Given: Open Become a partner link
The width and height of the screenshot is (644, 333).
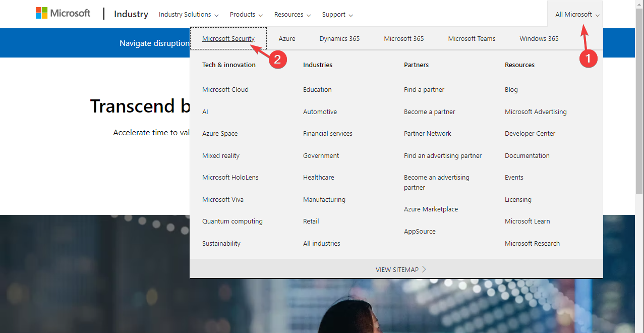Looking at the screenshot, I should pyautogui.click(x=430, y=112).
